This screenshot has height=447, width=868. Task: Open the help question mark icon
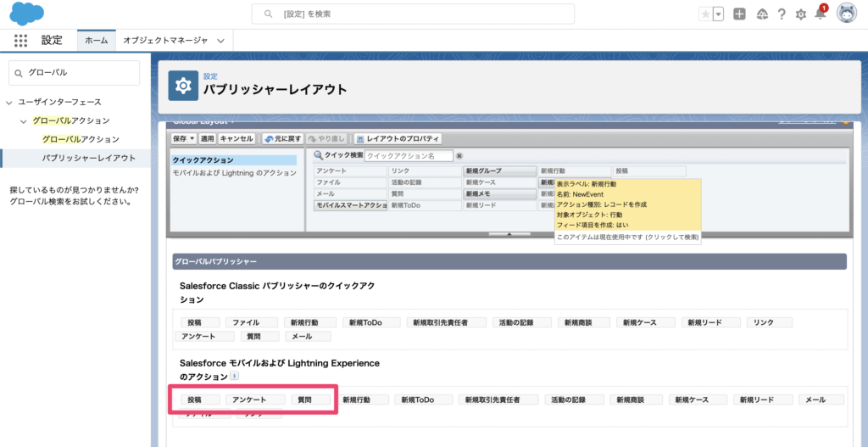pos(781,14)
